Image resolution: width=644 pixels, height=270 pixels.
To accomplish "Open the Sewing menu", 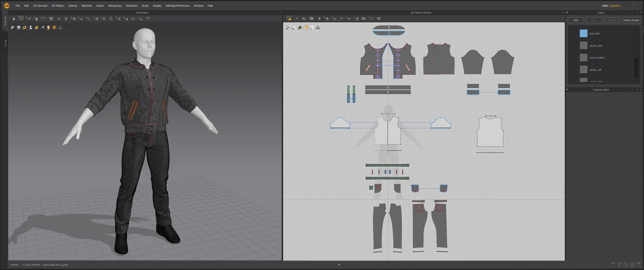I will pos(73,6).
